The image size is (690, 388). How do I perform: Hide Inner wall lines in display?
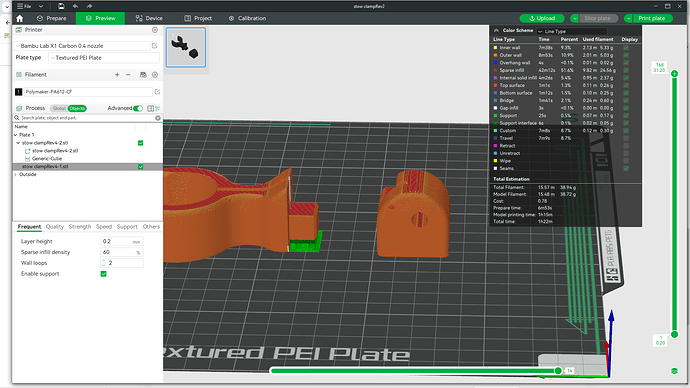[626, 48]
